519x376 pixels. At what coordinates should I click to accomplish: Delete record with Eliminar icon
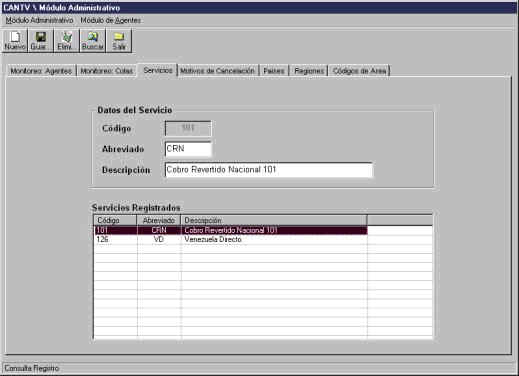point(66,41)
